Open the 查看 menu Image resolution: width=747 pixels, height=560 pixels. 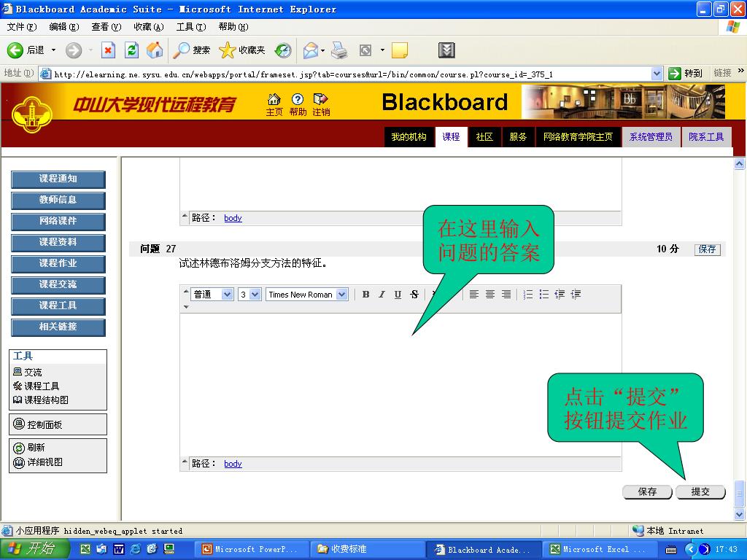(x=107, y=27)
